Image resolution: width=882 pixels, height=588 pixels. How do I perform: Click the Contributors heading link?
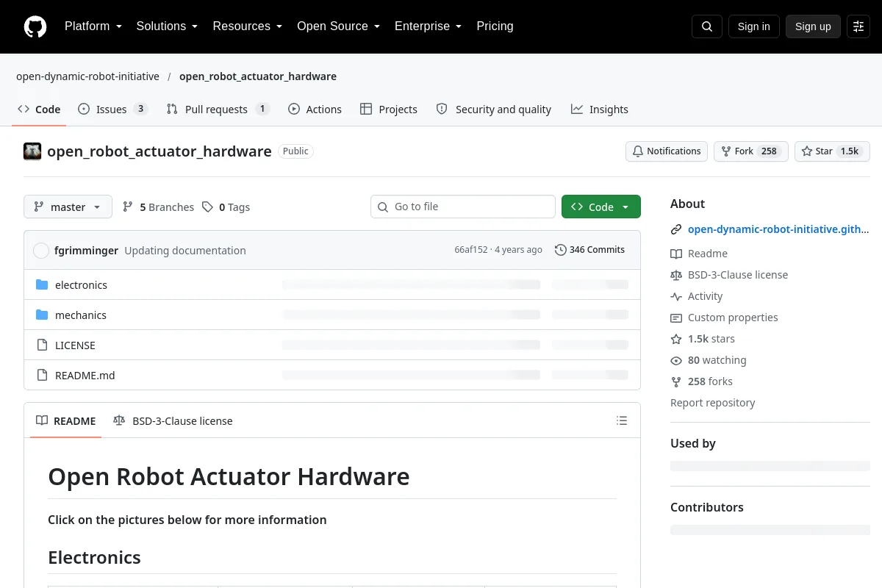pos(707,507)
